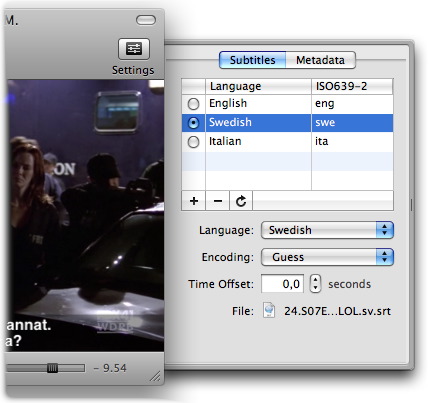This screenshot has height=403, width=440.
Task: Click the Time Offset stepper arrows
Action: coord(315,284)
